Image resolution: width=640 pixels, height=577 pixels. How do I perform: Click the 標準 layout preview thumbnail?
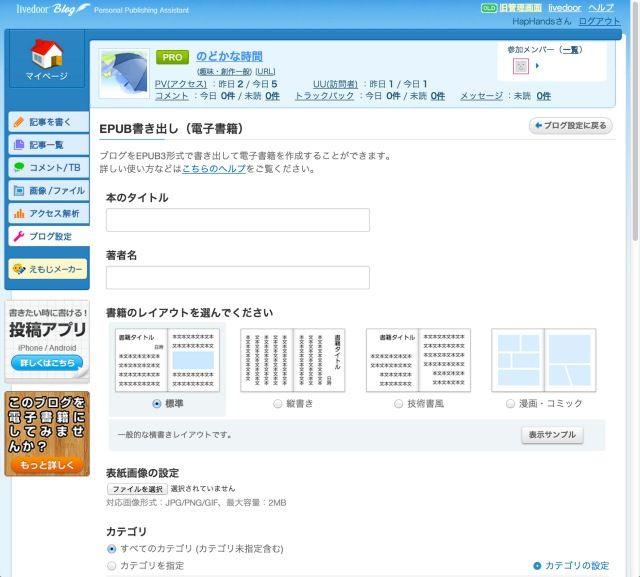[x=167, y=360]
